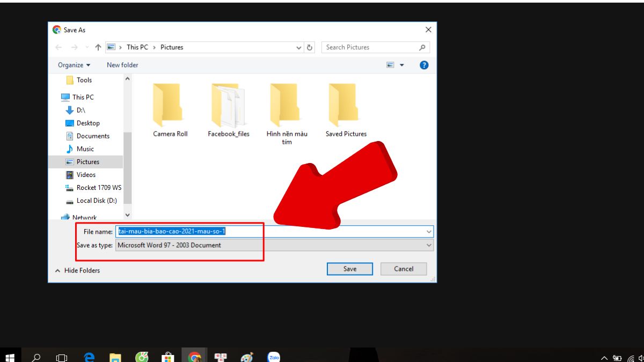Select Desktop in navigation pane
Screen dimensions: 644x362
click(x=87, y=123)
